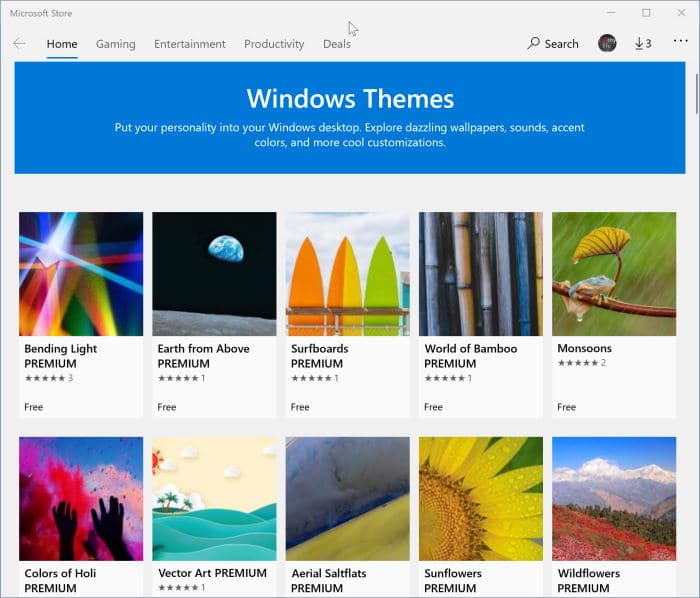The width and height of the screenshot is (700, 598).
Task: Close the Microsoft Store window
Action: [681, 13]
